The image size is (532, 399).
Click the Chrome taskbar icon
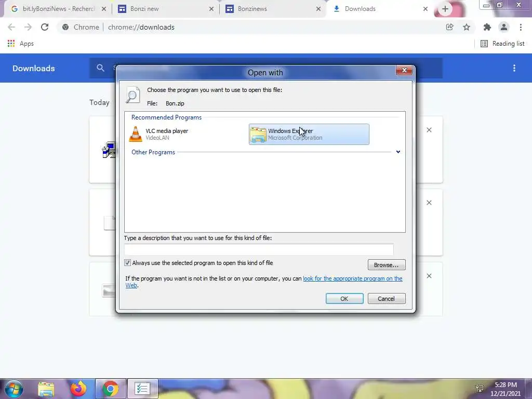pyautogui.click(x=111, y=389)
